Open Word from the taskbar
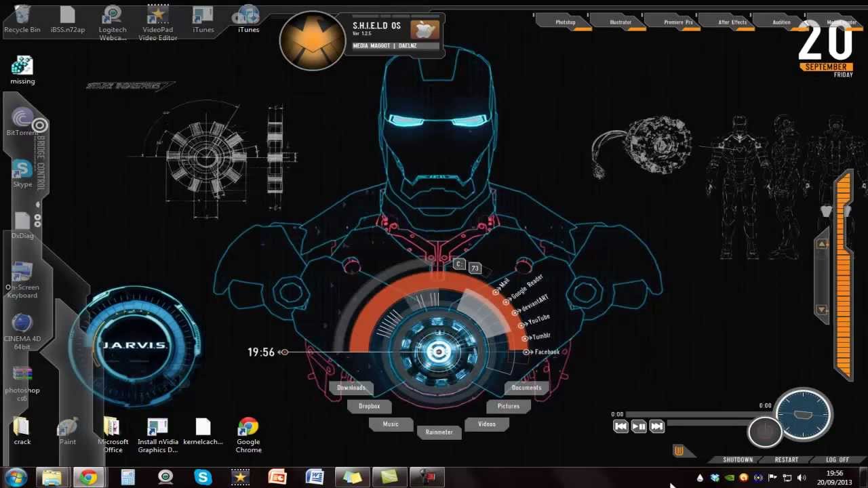 point(315,477)
